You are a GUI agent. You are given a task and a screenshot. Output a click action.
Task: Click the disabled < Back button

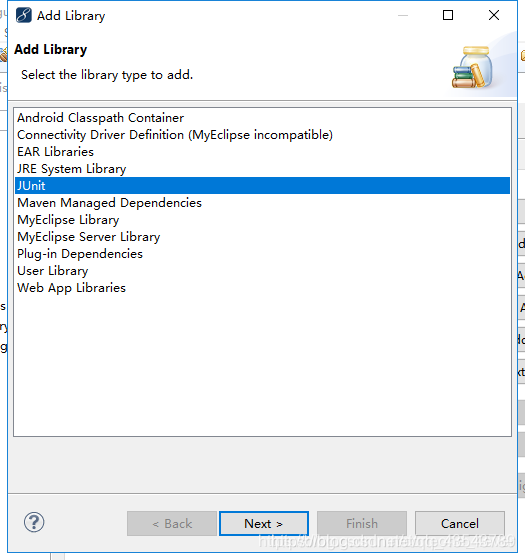tap(172, 524)
